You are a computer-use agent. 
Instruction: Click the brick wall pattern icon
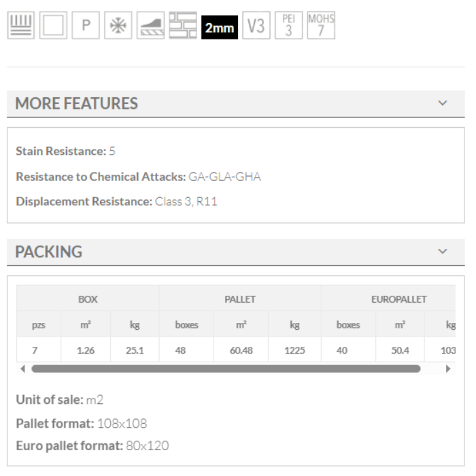point(183,27)
